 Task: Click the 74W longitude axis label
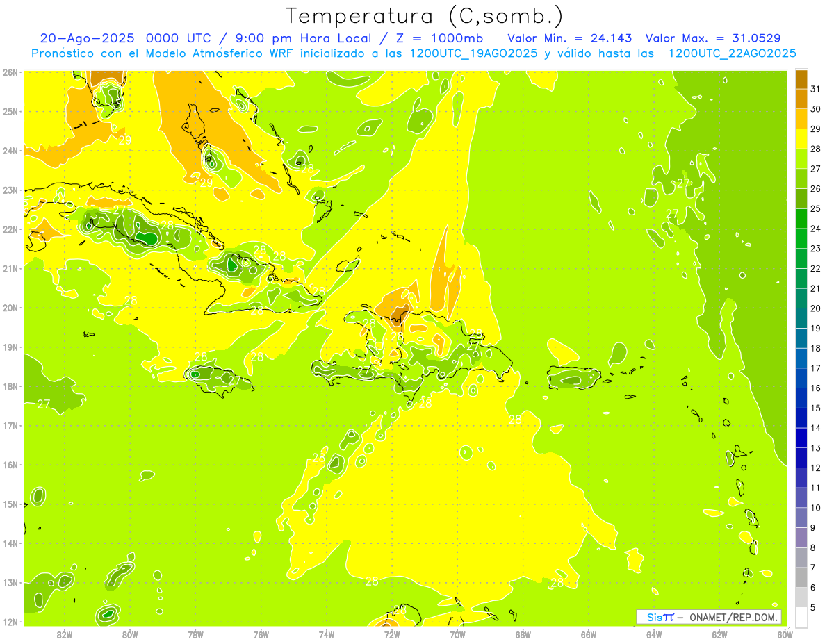[x=327, y=634]
